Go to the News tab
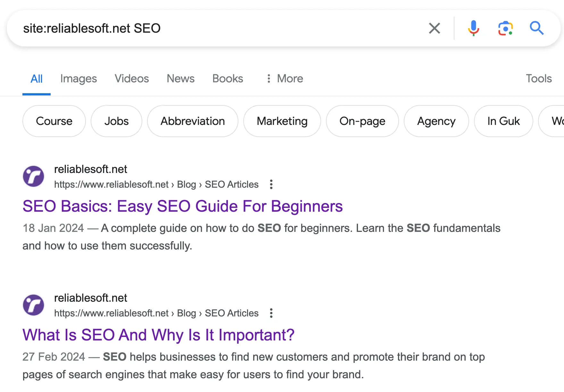Image resolution: width=564 pixels, height=392 pixels. pyautogui.click(x=180, y=78)
